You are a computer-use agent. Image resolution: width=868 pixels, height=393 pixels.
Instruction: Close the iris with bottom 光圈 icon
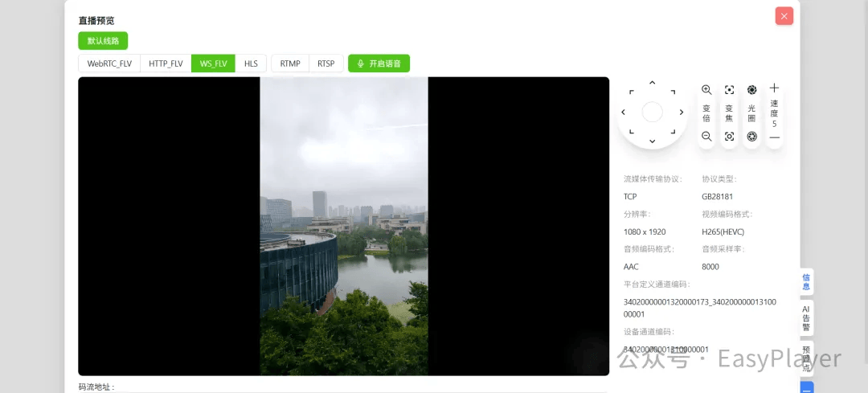coord(751,136)
